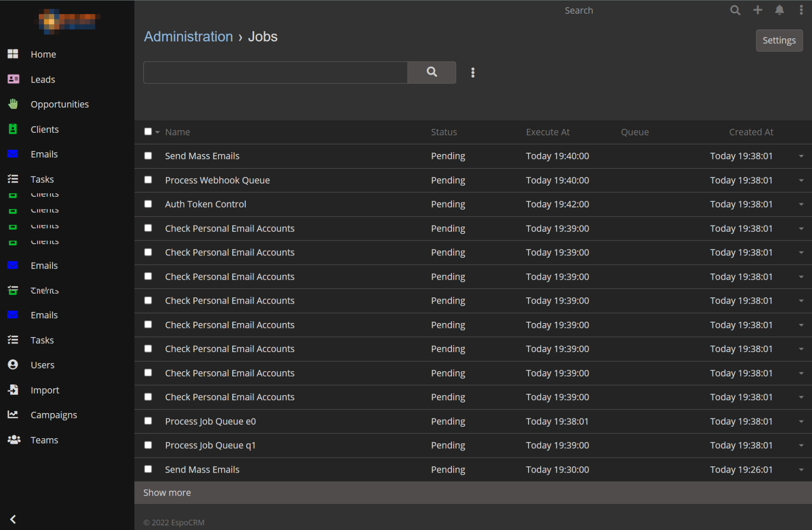
Task: Open the three-dot menu beside jobs search
Action: pyautogui.click(x=473, y=72)
